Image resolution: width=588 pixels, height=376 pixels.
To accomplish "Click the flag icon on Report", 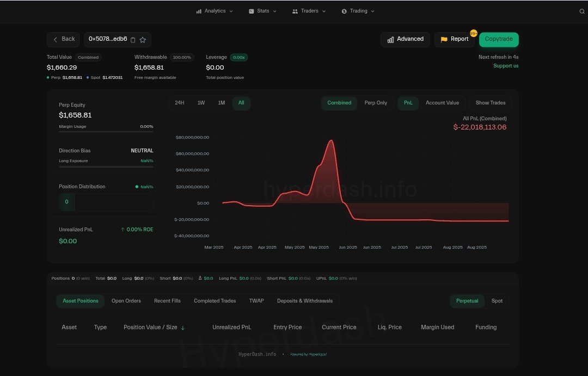I will (x=444, y=40).
